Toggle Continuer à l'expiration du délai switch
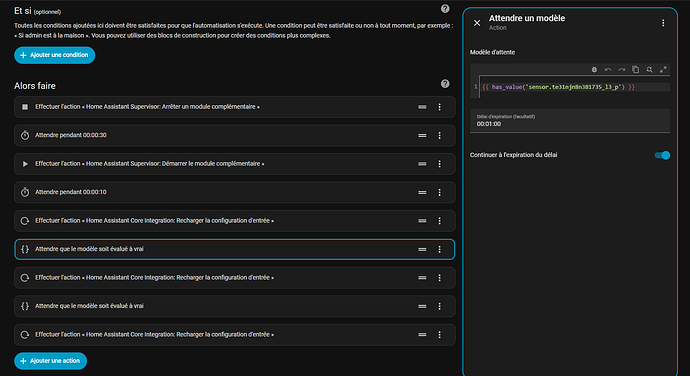 pyautogui.click(x=662, y=155)
